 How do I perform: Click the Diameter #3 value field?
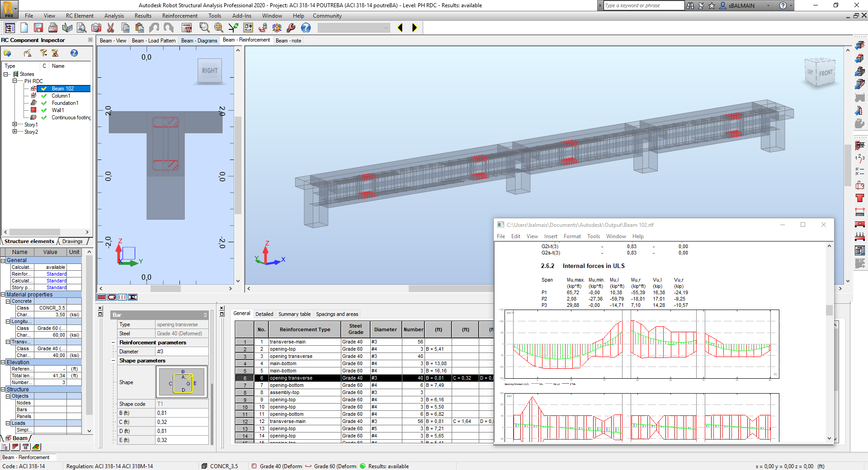pyautogui.click(x=181, y=352)
